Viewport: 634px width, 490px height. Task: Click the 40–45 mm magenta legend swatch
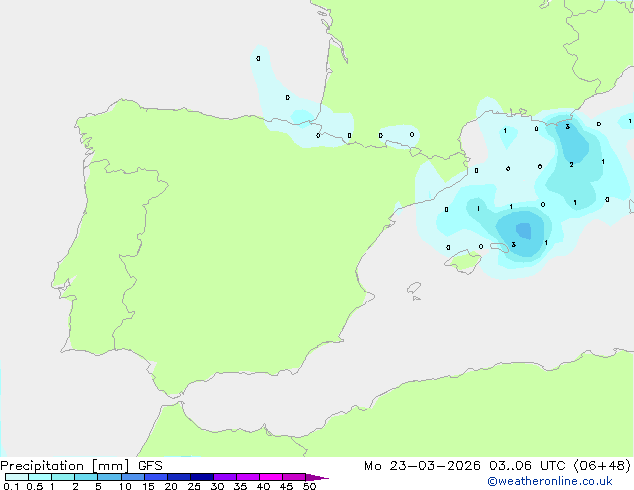click(271, 477)
